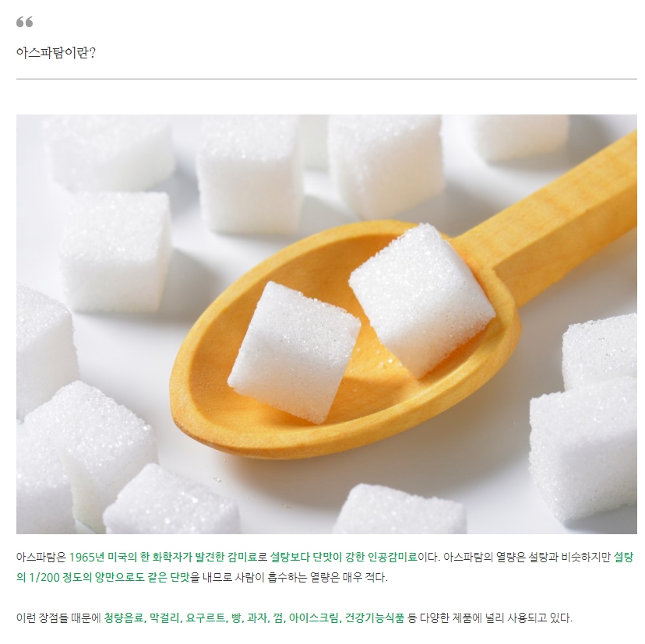645x644 pixels.
Task: Click the green text 1965년 미국의 한 화학자가 발견한 감미료
Action: [164, 558]
